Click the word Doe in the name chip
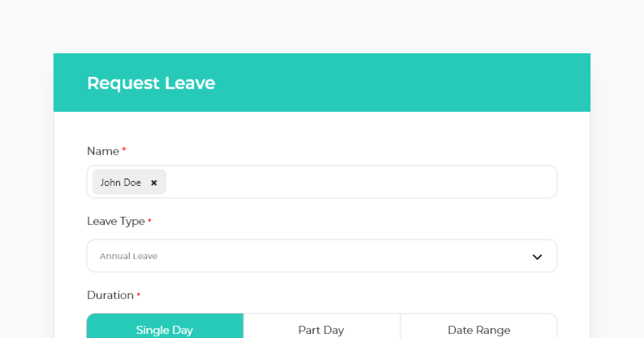 (132, 182)
